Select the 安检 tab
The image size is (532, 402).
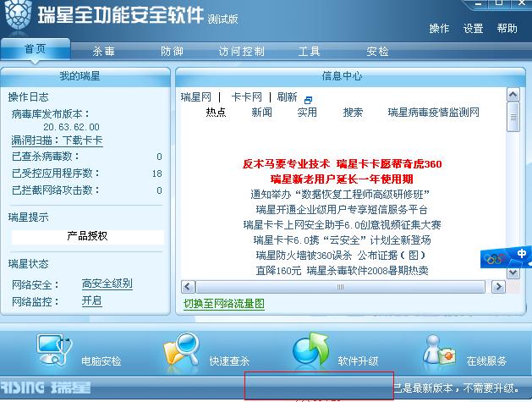tap(377, 52)
